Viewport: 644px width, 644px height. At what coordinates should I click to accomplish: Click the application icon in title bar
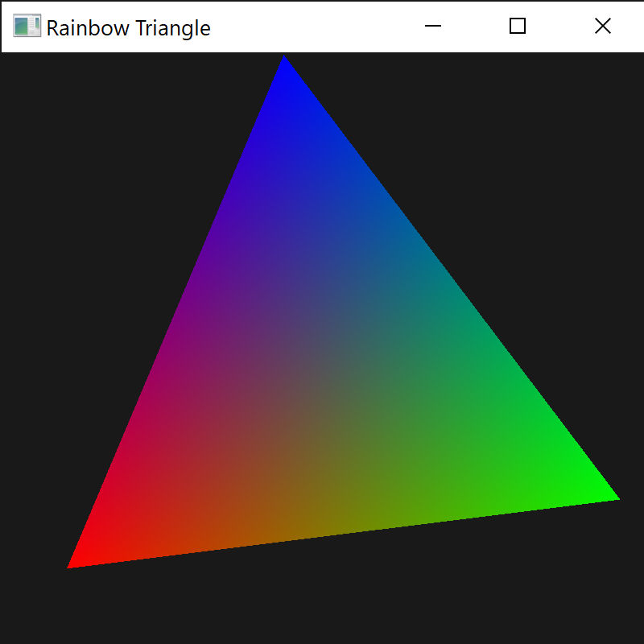point(27,26)
